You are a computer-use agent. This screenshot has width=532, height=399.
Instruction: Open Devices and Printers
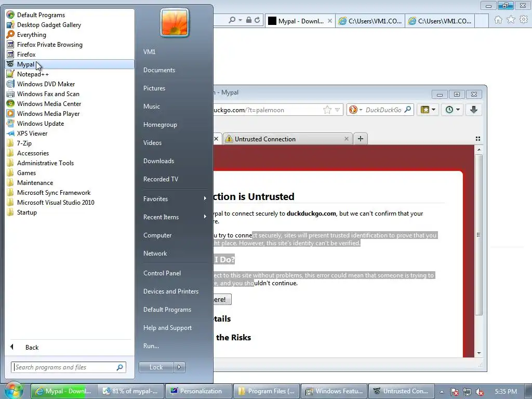coord(175,291)
